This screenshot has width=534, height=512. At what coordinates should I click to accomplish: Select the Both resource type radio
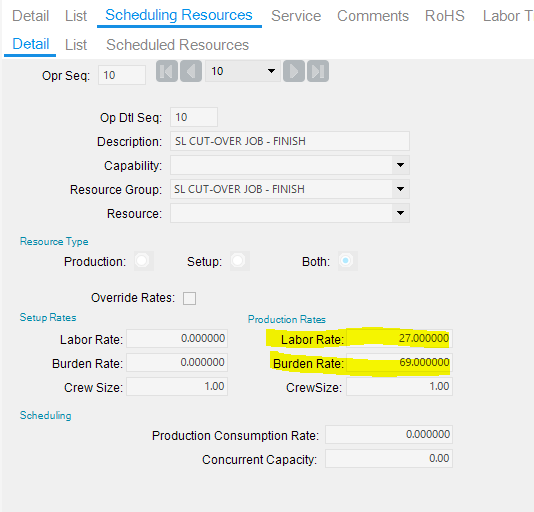347,261
